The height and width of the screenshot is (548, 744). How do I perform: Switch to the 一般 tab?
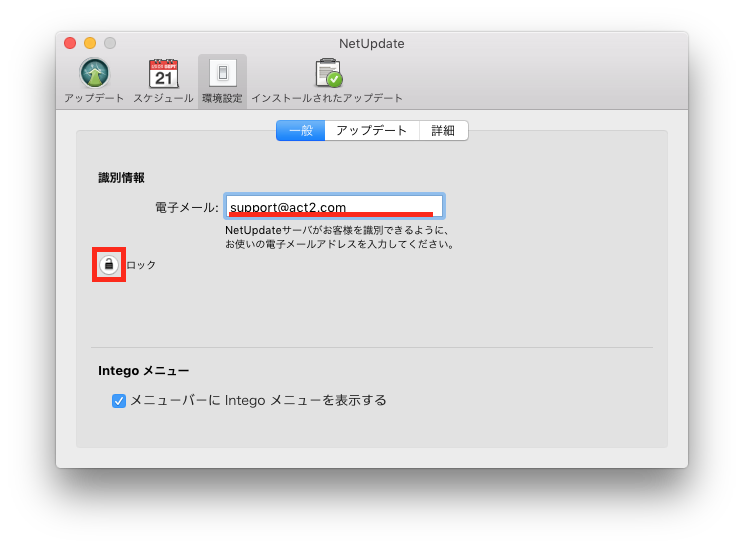click(x=301, y=130)
